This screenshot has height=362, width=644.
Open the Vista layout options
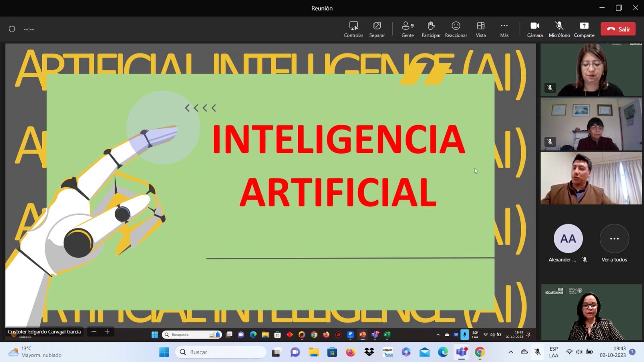[481, 29]
